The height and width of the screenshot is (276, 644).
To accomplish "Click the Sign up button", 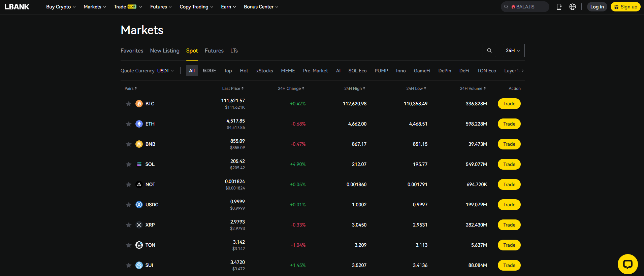I will (x=625, y=7).
